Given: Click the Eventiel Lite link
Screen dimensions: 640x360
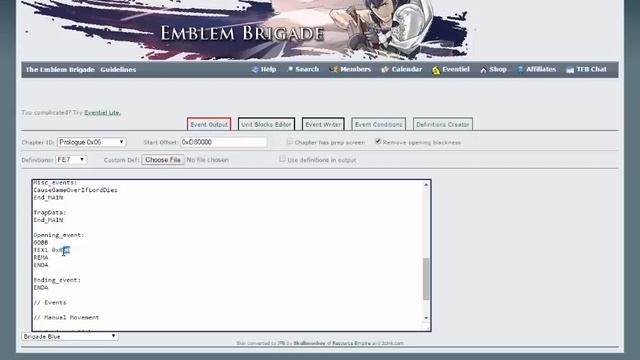Looking at the screenshot, I should pos(102,113).
